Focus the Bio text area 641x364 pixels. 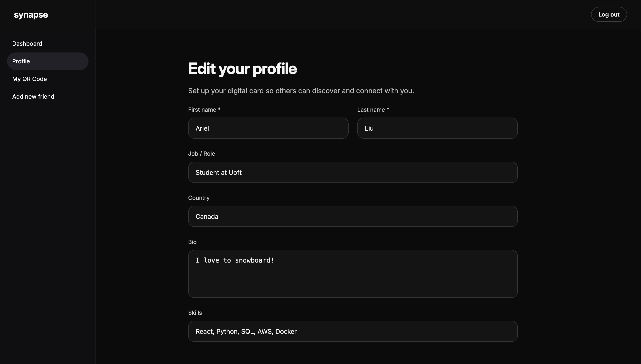(x=352, y=274)
